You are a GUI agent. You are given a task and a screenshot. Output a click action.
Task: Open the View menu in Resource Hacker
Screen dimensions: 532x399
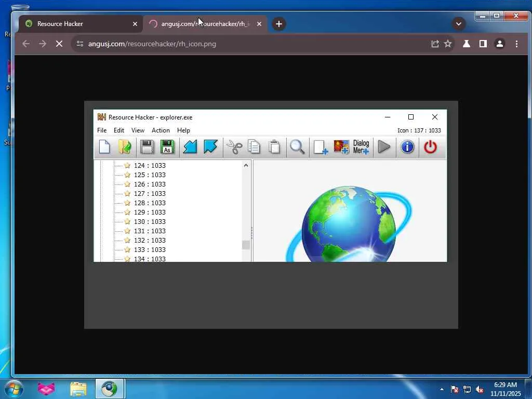pyautogui.click(x=138, y=130)
